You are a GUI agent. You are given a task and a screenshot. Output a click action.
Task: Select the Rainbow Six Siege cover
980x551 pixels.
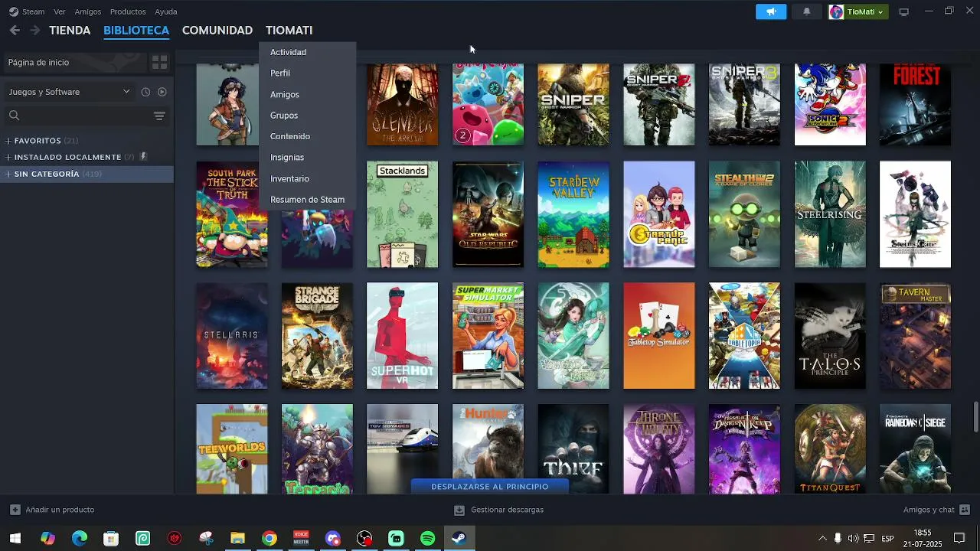click(915, 449)
